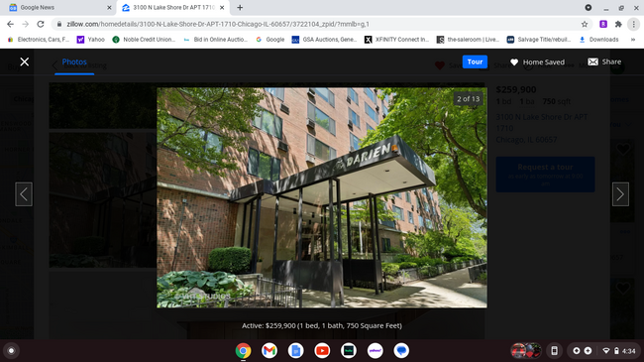The width and height of the screenshot is (644, 362).
Task: Launch YouTube from the shelf
Action: (322, 350)
